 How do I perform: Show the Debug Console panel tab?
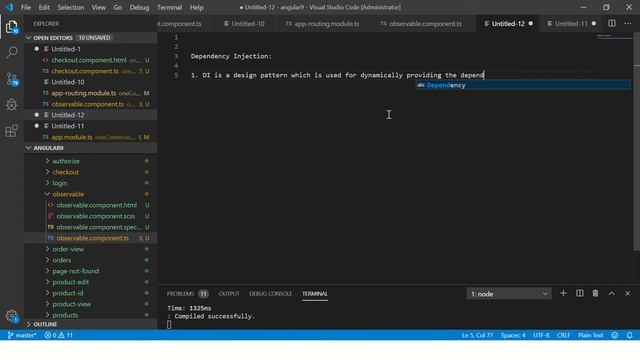(270, 293)
